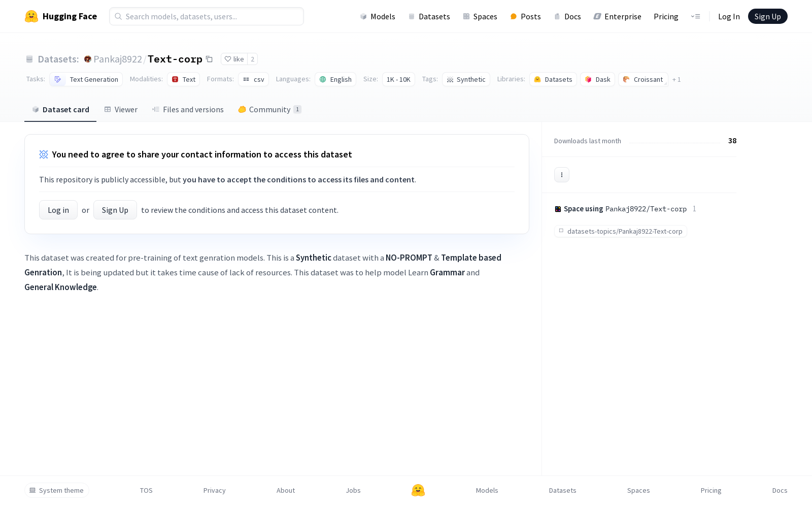Copy dataset name with the copy icon

tap(209, 59)
